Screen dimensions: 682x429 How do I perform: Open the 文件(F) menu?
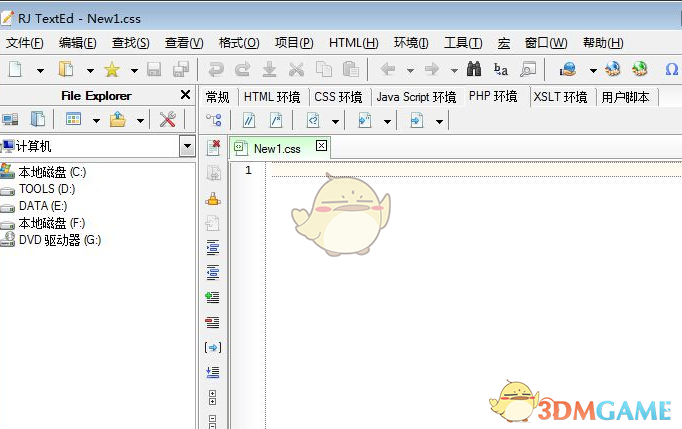(25, 43)
